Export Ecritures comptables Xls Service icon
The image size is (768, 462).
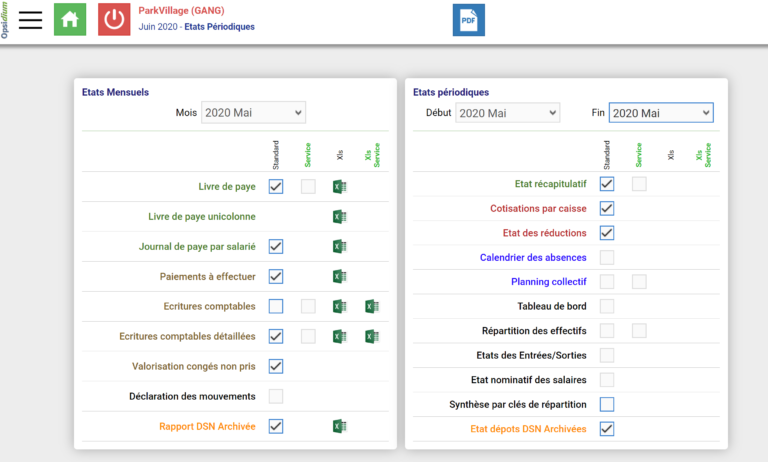tap(372, 307)
